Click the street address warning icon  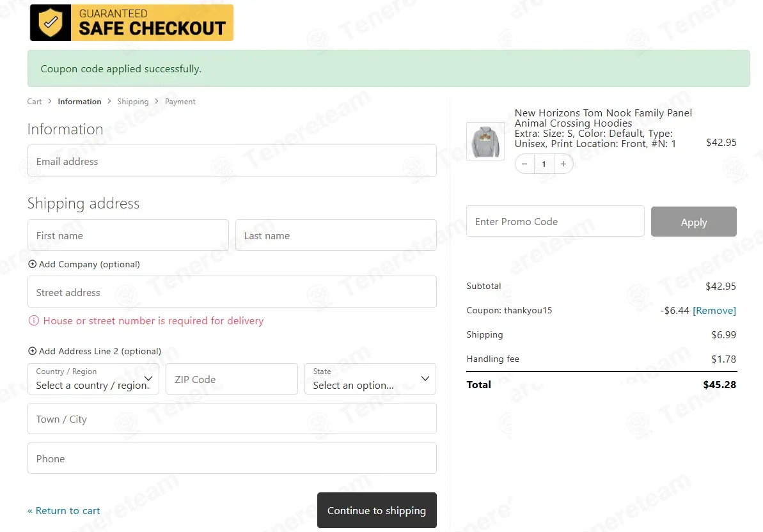coord(33,320)
